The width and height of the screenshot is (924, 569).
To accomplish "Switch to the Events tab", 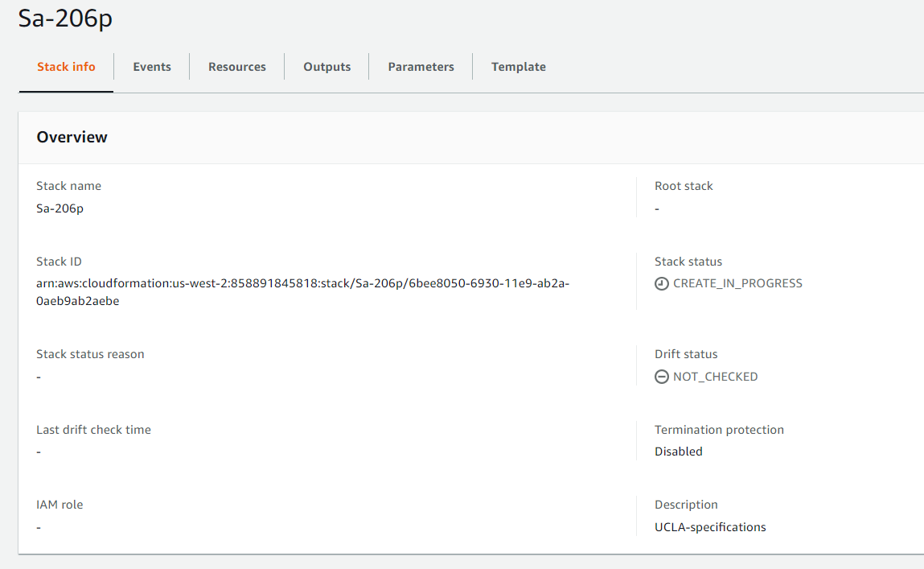I will coord(152,67).
